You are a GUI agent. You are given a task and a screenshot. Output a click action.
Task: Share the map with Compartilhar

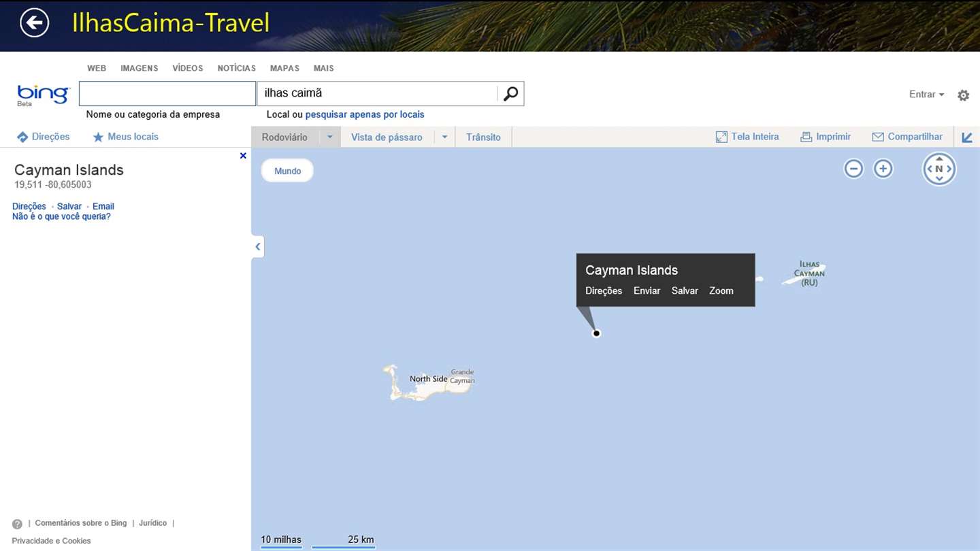pyautogui.click(x=907, y=137)
